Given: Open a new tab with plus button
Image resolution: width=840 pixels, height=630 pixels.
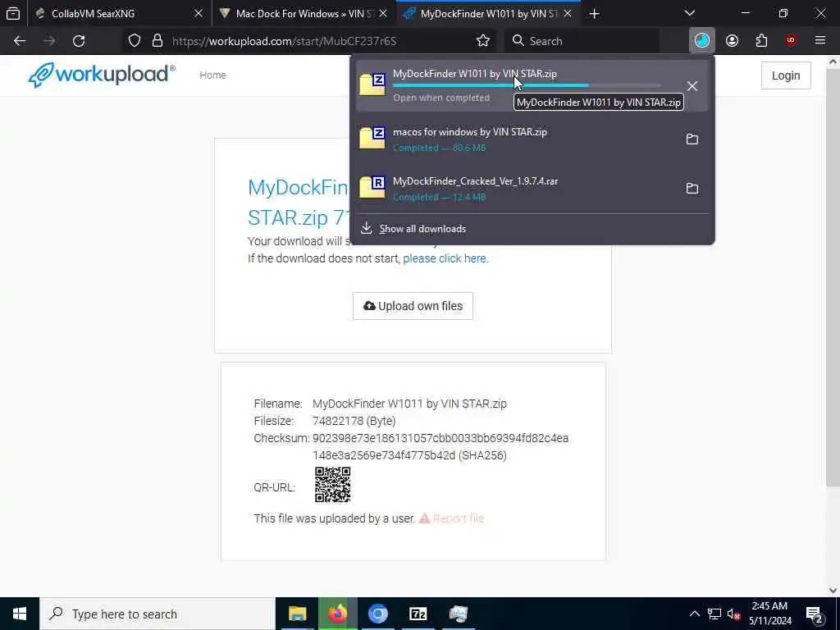Looking at the screenshot, I should (594, 13).
